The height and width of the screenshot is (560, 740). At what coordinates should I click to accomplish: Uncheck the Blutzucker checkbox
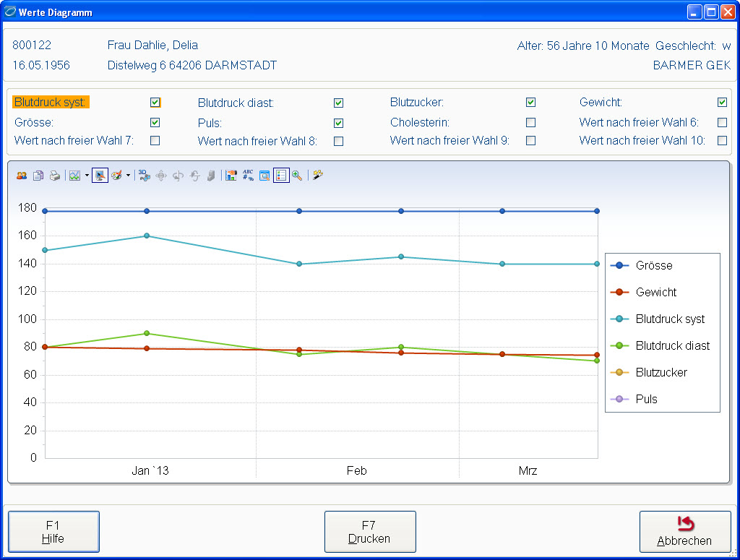point(531,103)
